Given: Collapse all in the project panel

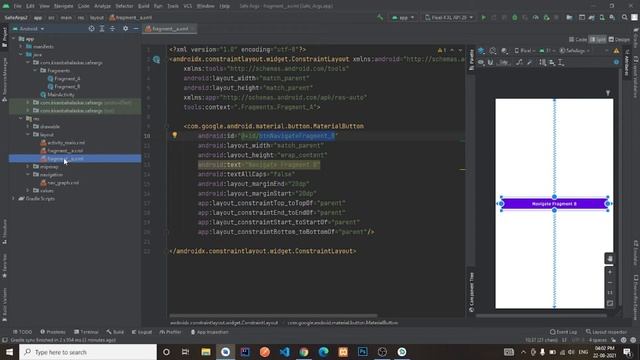Looking at the screenshot, I should pos(112,29).
